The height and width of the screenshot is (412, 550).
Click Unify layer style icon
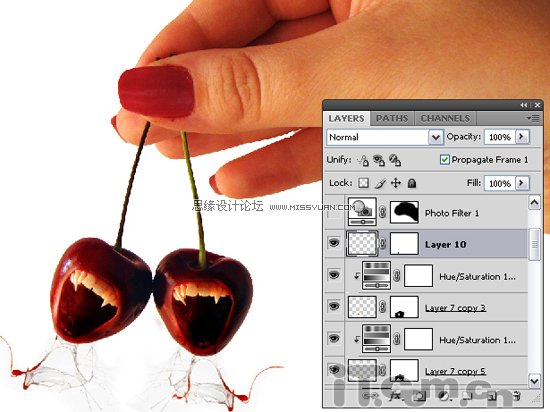(x=395, y=160)
